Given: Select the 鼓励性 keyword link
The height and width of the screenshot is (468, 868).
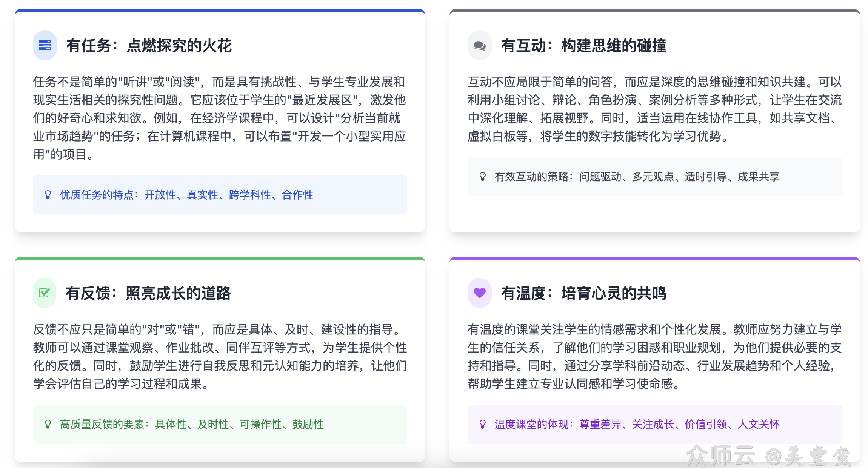Looking at the screenshot, I should 307,424.
